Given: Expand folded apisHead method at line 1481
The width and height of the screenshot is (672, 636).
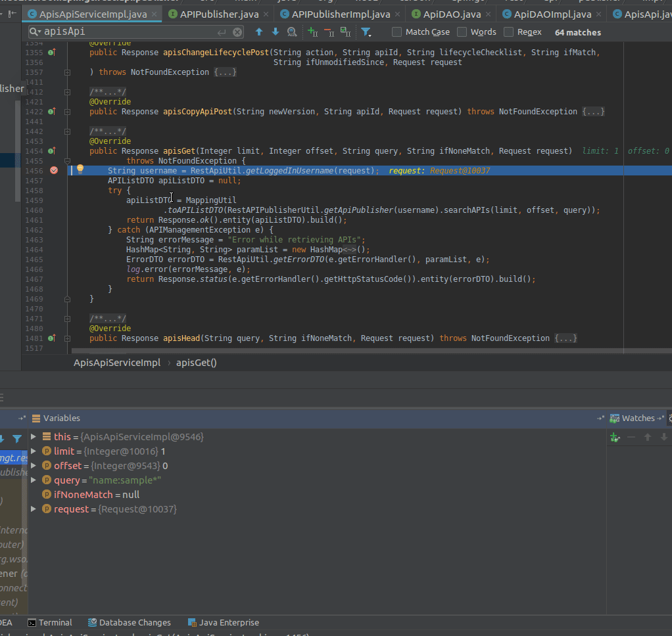Looking at the screenshot, I should (x=67, y=338).
